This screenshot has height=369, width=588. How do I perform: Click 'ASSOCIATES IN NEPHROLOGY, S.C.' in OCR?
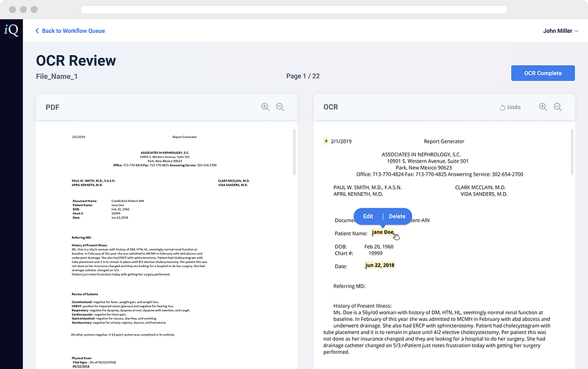pos(421,155)
